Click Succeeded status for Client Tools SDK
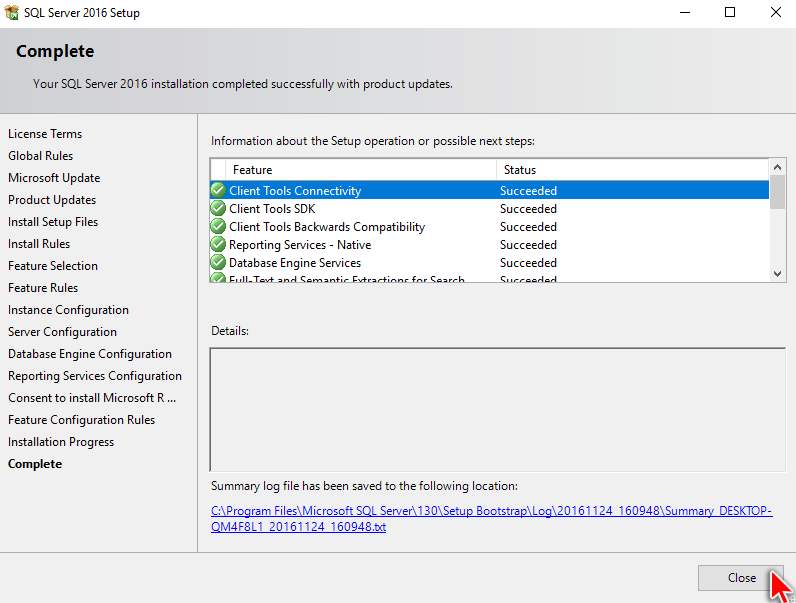 tap(528, 209)
